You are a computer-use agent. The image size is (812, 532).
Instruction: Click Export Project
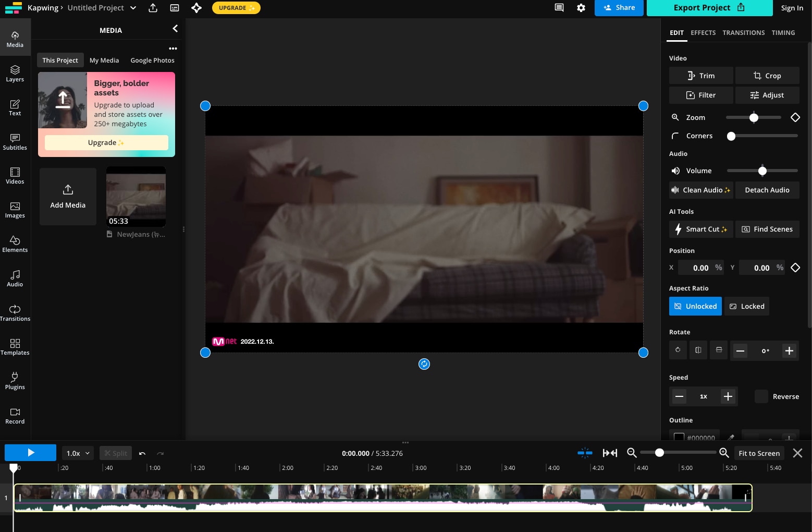pyautogui.click(x=709, y=8)
